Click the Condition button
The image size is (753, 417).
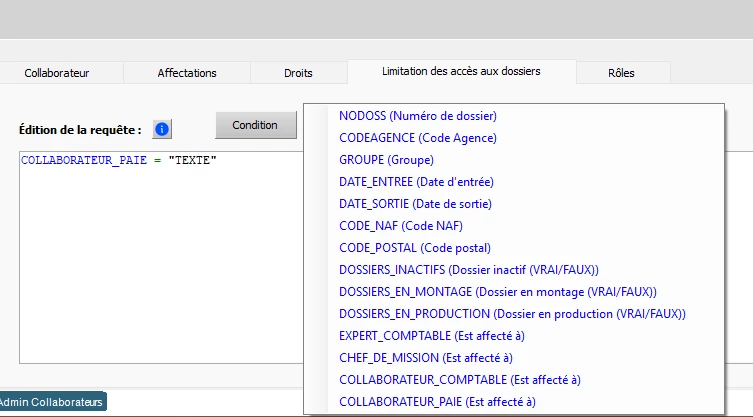click(x=255, y=125)
